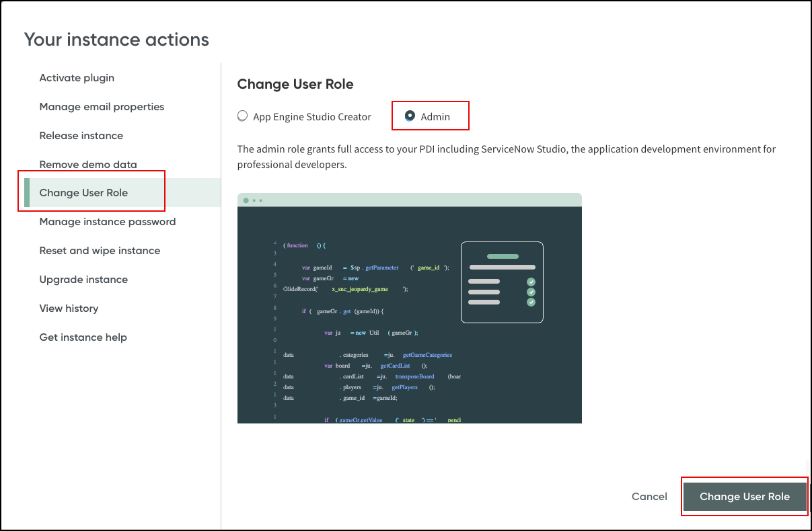Click the checklist card graphic in illustration
Screen dimensions: 812x531
(502, 282)
